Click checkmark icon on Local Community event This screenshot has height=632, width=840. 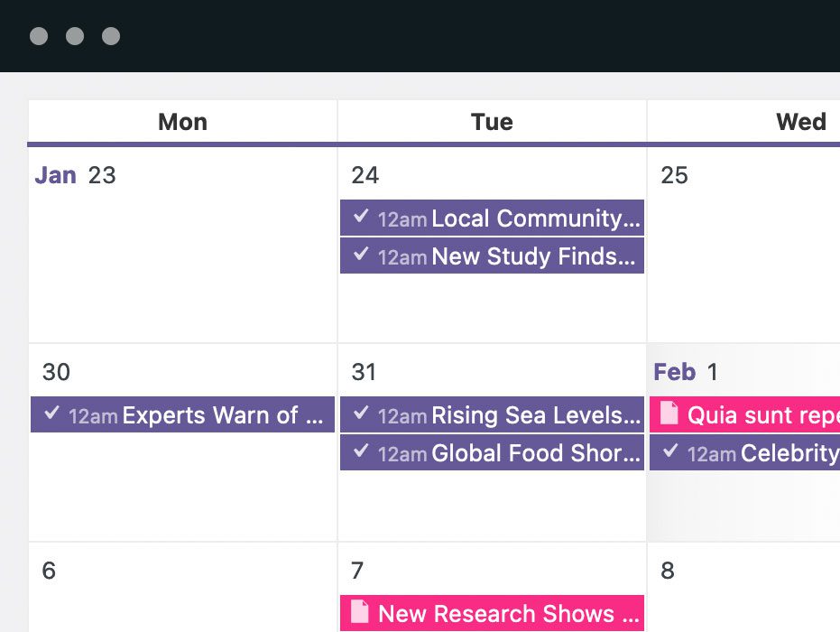point(361,217)
